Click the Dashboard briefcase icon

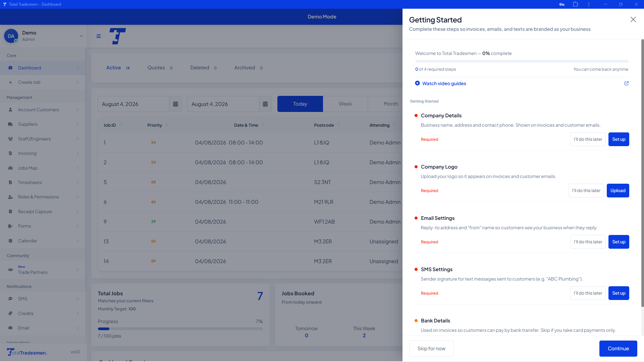coord(10,68)
